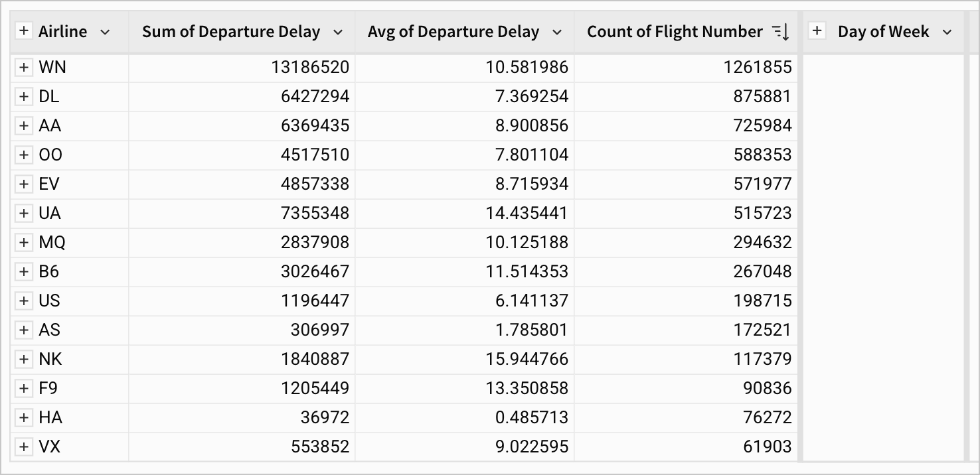Open the Airline column dropdown menu
Viewport: 980px width, 475px height.
coord(105,32)
